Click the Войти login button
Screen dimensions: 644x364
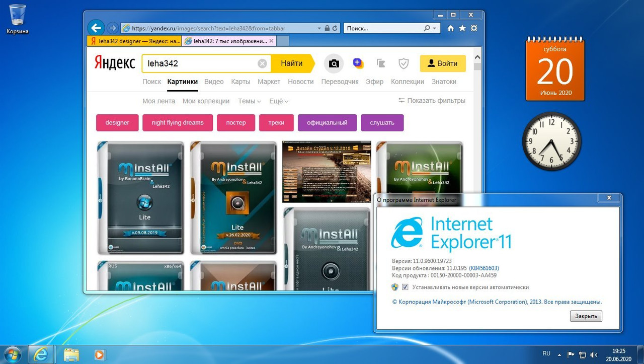443,63
